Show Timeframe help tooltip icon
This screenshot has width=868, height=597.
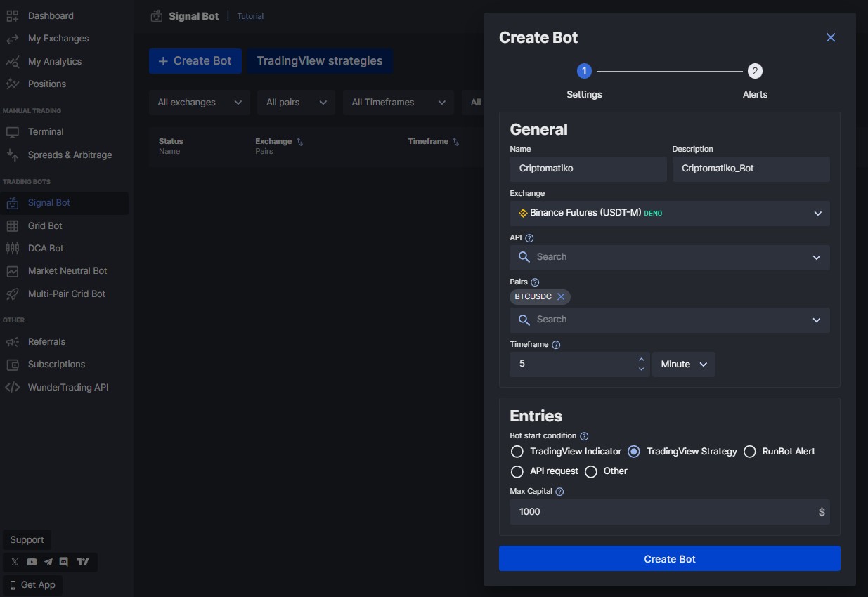click(x=556, y=345)
